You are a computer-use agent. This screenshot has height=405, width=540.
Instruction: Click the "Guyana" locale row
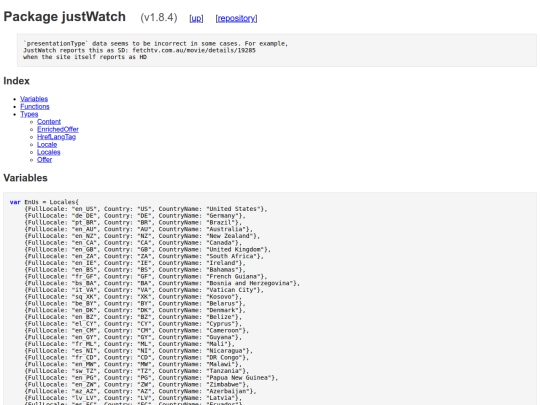(133, 337)
